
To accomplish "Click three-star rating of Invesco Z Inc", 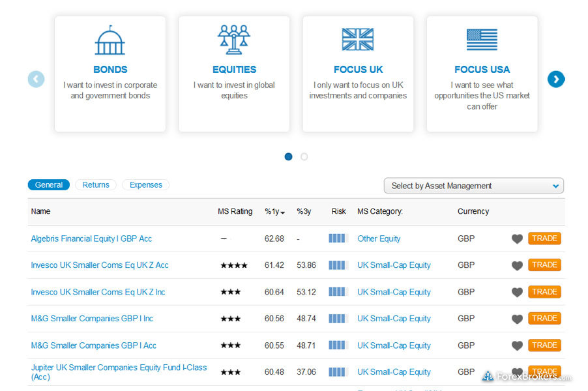I will 231,292.
